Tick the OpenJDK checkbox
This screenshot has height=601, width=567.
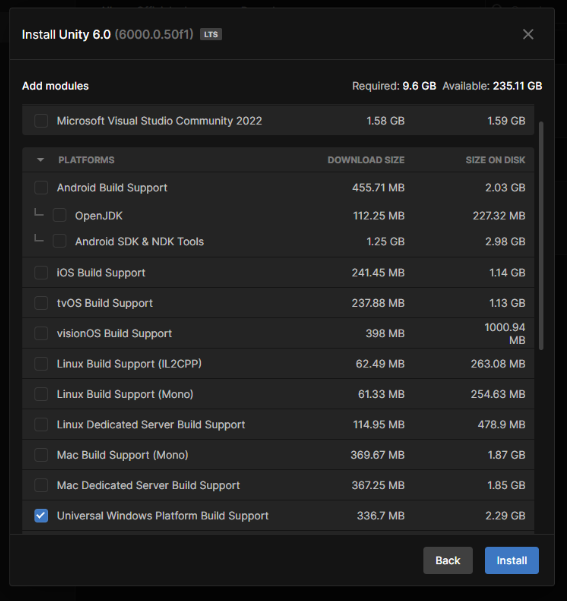coord(59,215)
